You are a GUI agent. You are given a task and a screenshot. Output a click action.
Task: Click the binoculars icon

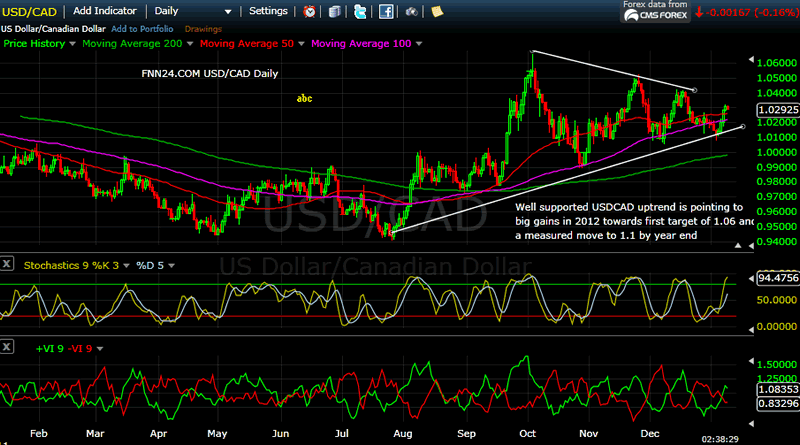coord(411,12)
